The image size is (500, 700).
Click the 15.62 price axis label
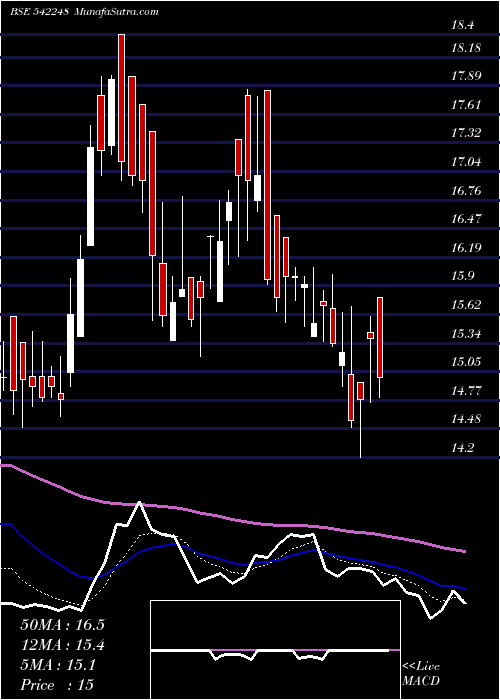(x=466, y=305)
